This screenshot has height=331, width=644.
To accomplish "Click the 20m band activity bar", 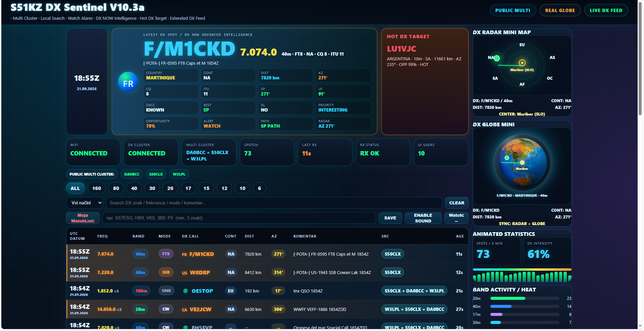I will coord(525,298).
